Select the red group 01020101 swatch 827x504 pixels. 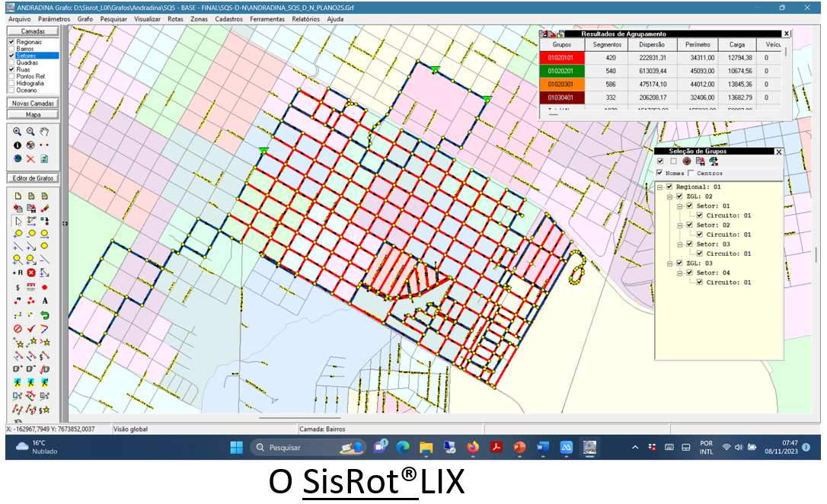click(562, 58)
